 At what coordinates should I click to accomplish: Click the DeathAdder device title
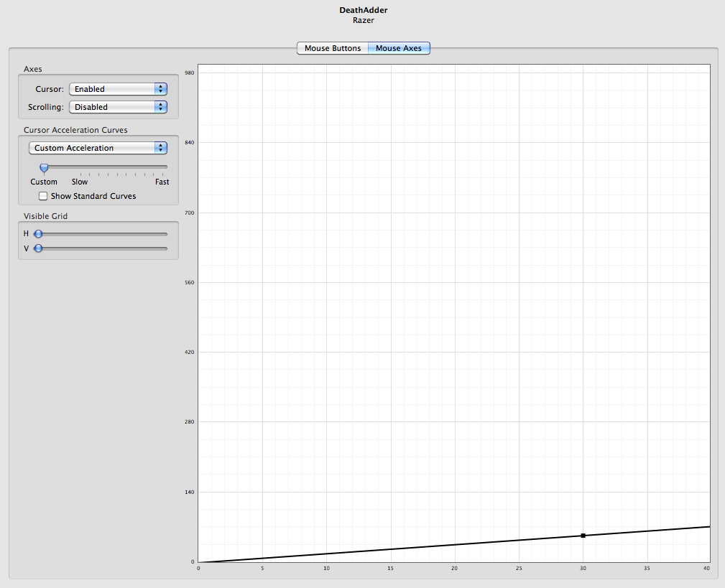coord(363,10)
